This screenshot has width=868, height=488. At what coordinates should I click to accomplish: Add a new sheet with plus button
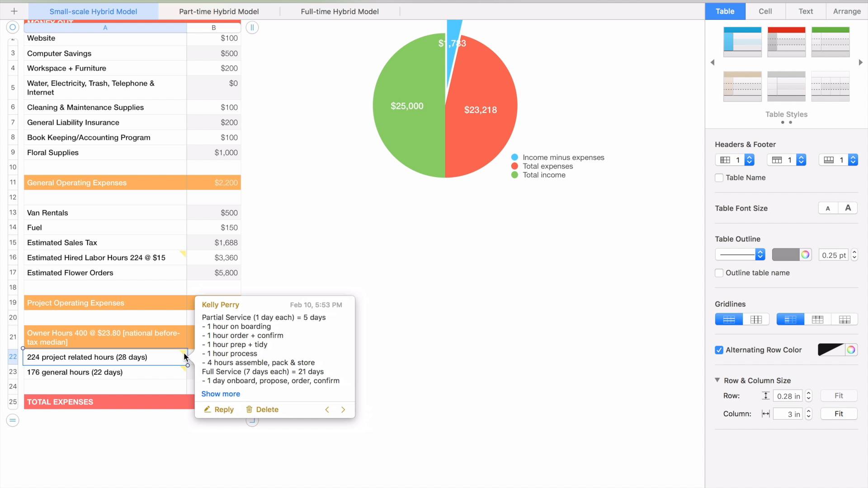click(x=14, y=11)
